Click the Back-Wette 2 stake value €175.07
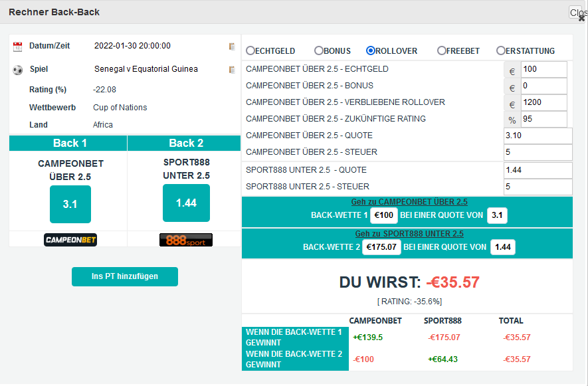The height and width of the screenshot is (386, 588). [x=381, y=247]
